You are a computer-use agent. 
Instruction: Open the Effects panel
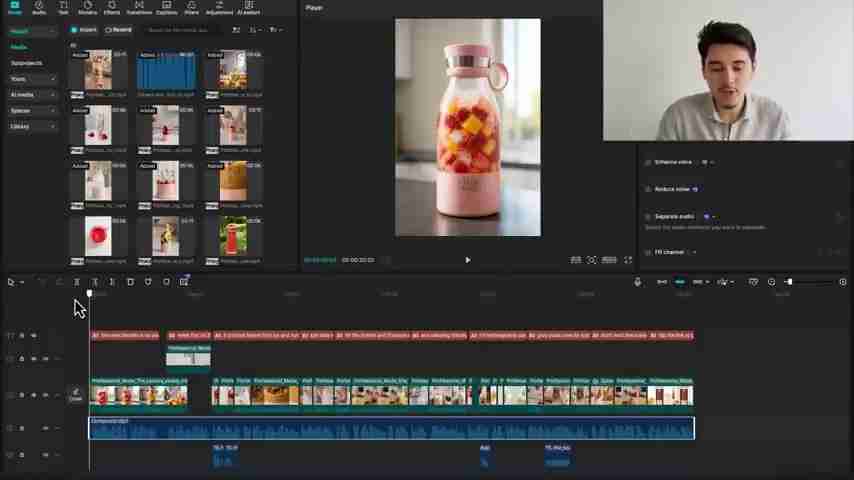click(112, 8)
